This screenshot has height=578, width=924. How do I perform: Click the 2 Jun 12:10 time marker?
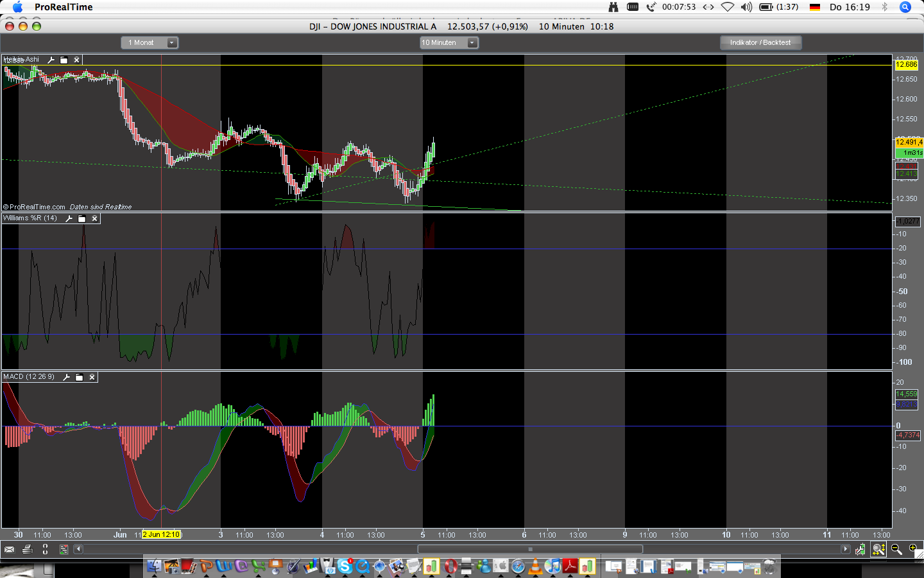(162, 534)
